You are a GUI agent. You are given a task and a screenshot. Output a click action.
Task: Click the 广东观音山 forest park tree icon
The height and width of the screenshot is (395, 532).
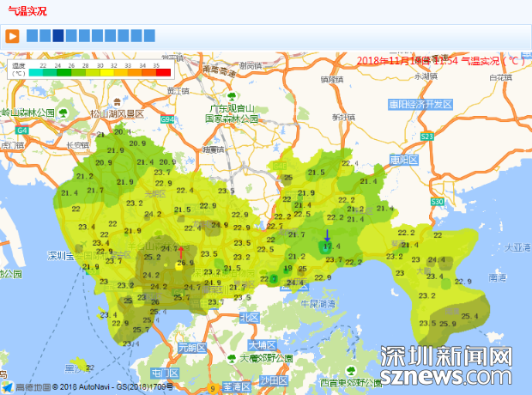tap(233, 96)
